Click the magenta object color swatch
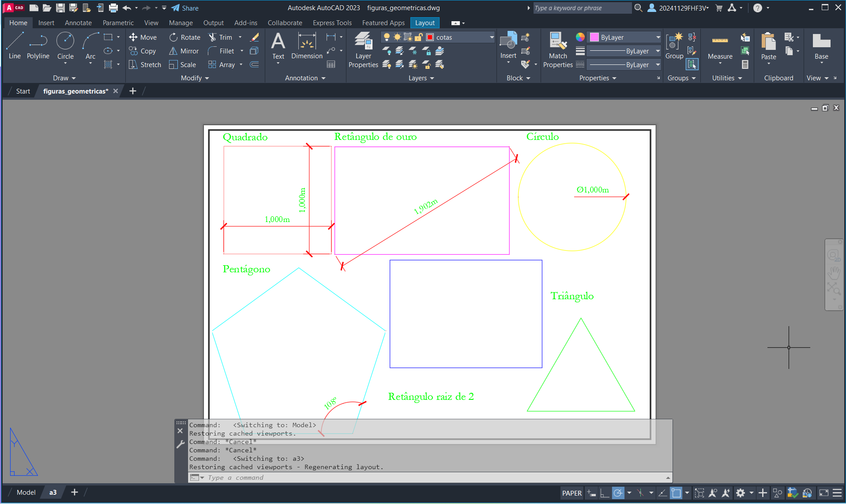This screenshot has width=846, height=504. (x=594, y=38)
